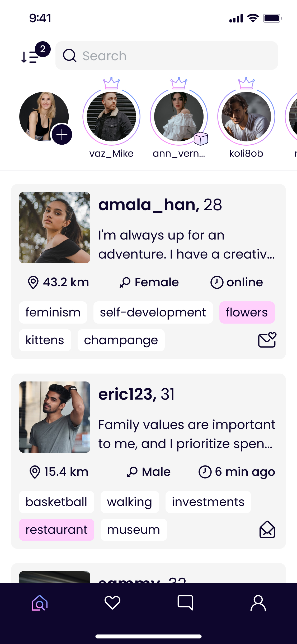Switch to the home search tab
This screenshot has width=297, height=644.
(40, 603)
